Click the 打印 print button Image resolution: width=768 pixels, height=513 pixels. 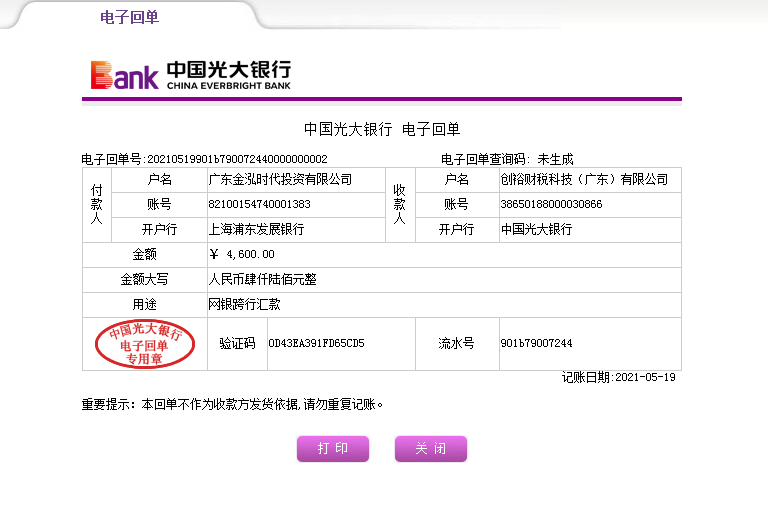click(333, 448)
